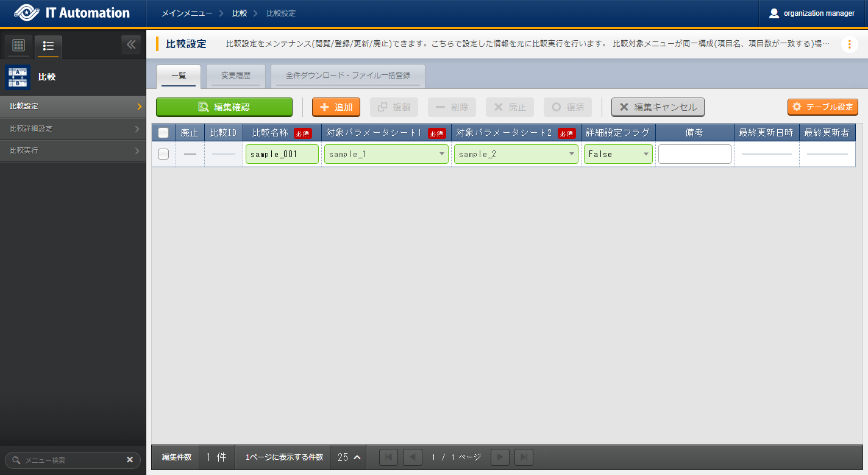Switch to the 変更履歴 tab
Viewport: 868px width, 475px height.
pos(236,76)
